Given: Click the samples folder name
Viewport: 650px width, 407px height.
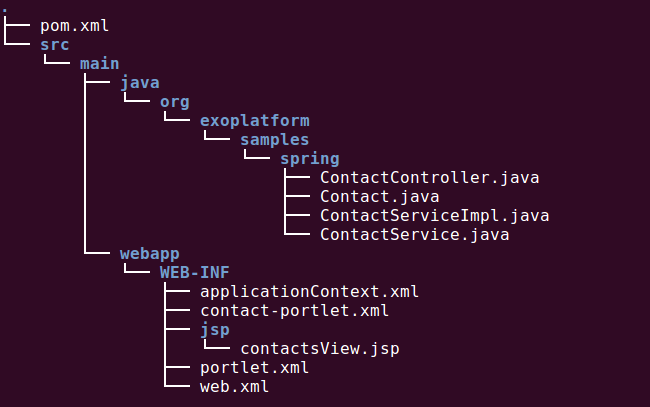Looking at the screenshot, I should click(274, 140).
